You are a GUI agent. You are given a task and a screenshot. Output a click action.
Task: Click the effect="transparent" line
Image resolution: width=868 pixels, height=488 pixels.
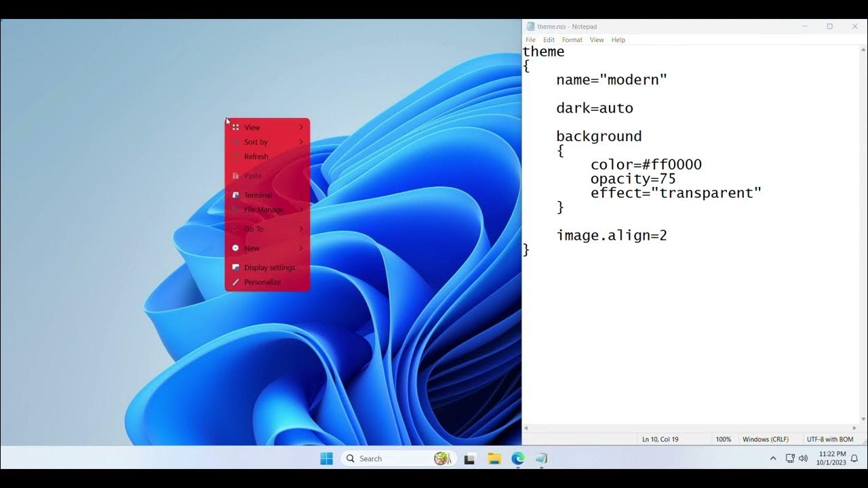tap(676, 193)
